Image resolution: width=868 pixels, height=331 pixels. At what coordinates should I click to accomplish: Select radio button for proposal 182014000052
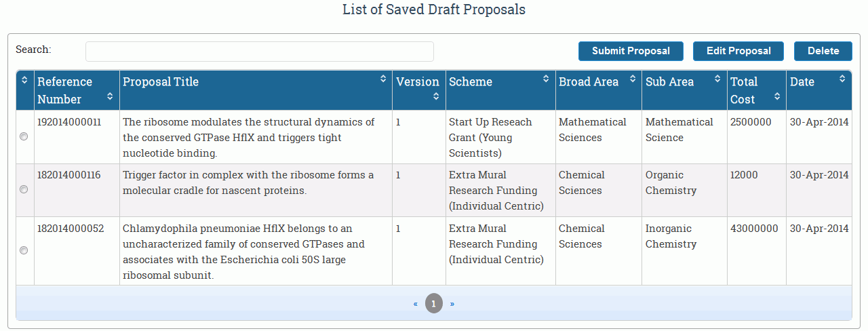(x=24, y=250)
